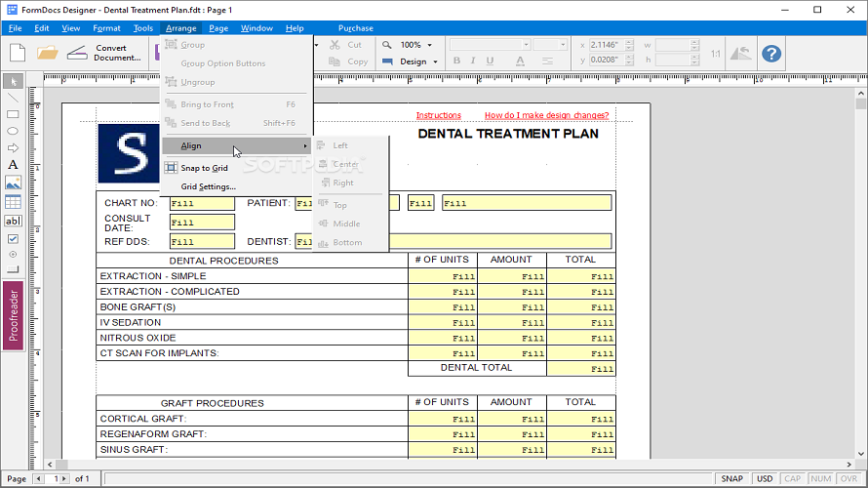Select the pointer arrow tool

(x=13, y=81)
